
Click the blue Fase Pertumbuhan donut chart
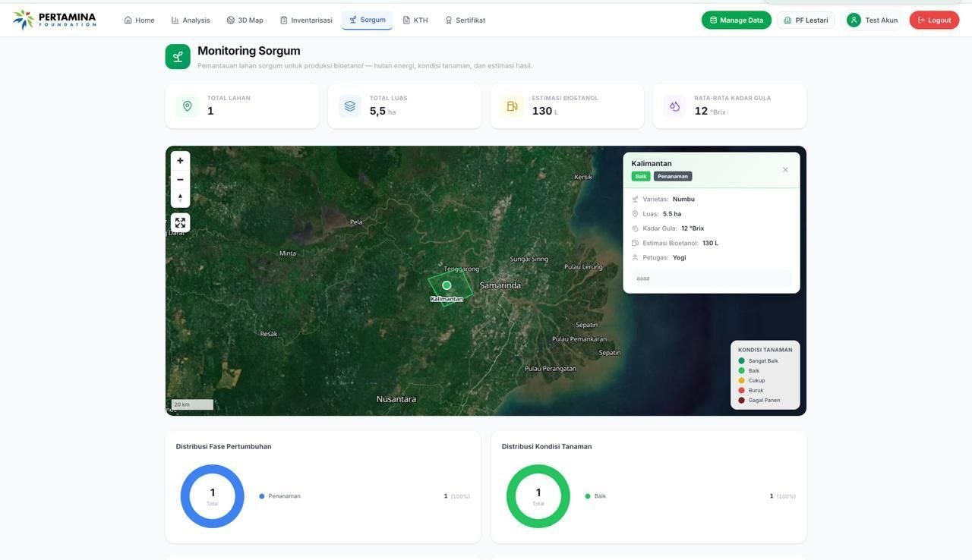[213, 496]
